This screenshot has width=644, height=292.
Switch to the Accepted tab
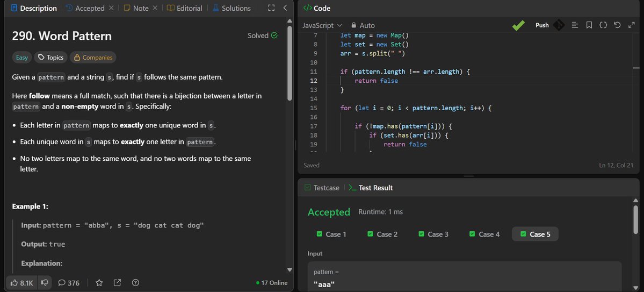point(85,8)
